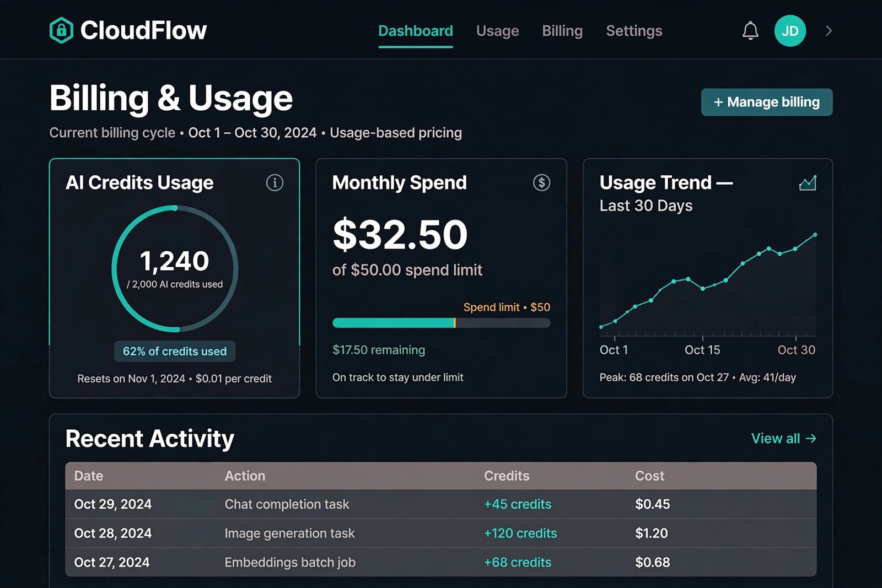Viewport: 882px width, 588px height.
Task: Click the chart icon on Usage Trend
Action: click(x=808, y=183)
